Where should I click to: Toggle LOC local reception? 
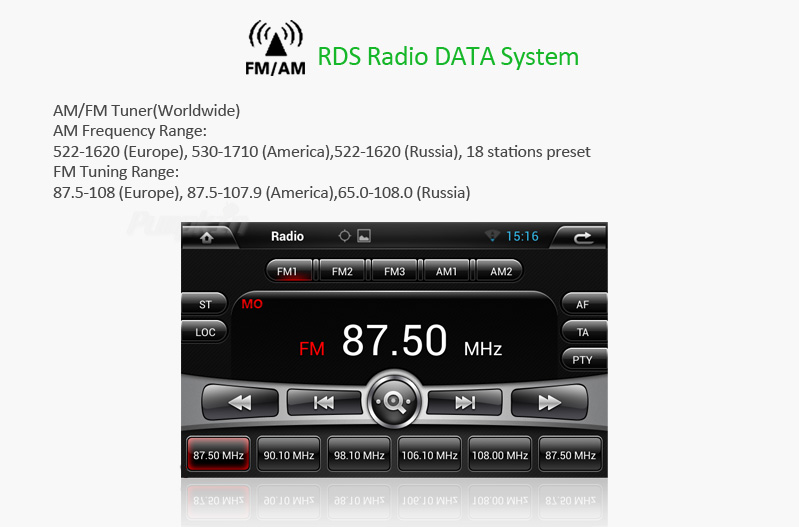(205, 332)
